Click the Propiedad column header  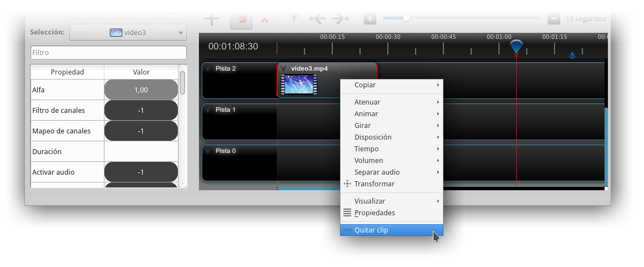click(67, 72)
